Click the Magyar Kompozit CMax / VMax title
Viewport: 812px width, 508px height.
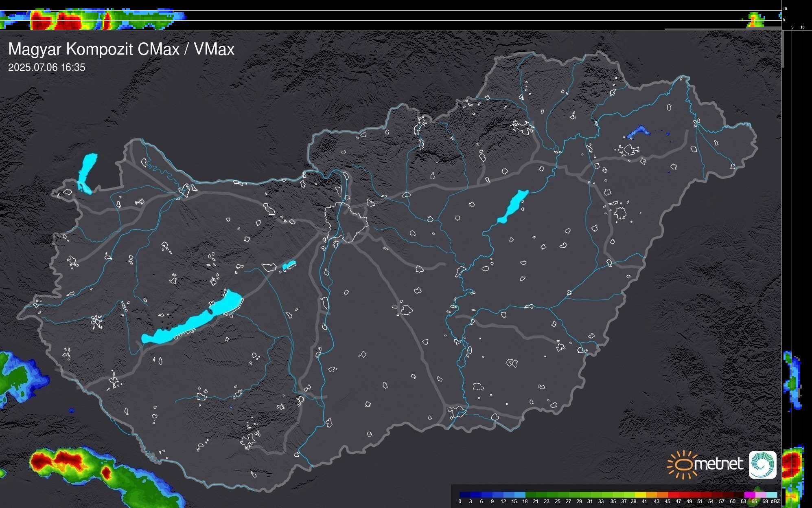(x=121, y=49)
